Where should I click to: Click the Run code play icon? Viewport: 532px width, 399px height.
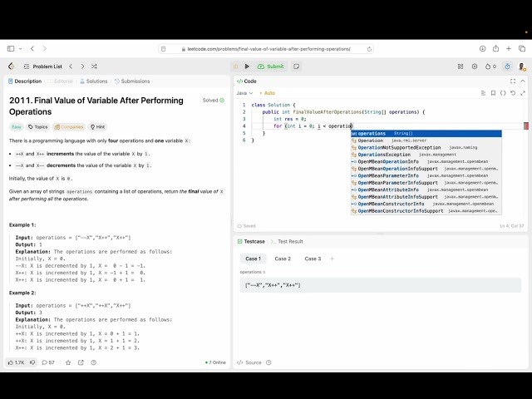click(x=247, y=66)
